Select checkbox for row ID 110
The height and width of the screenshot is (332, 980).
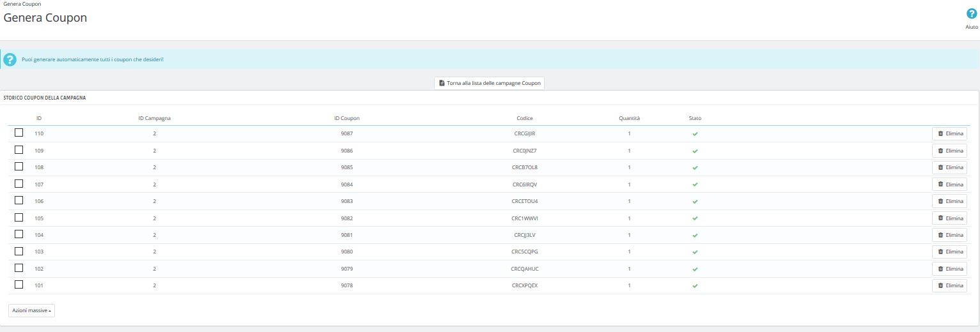19,133
